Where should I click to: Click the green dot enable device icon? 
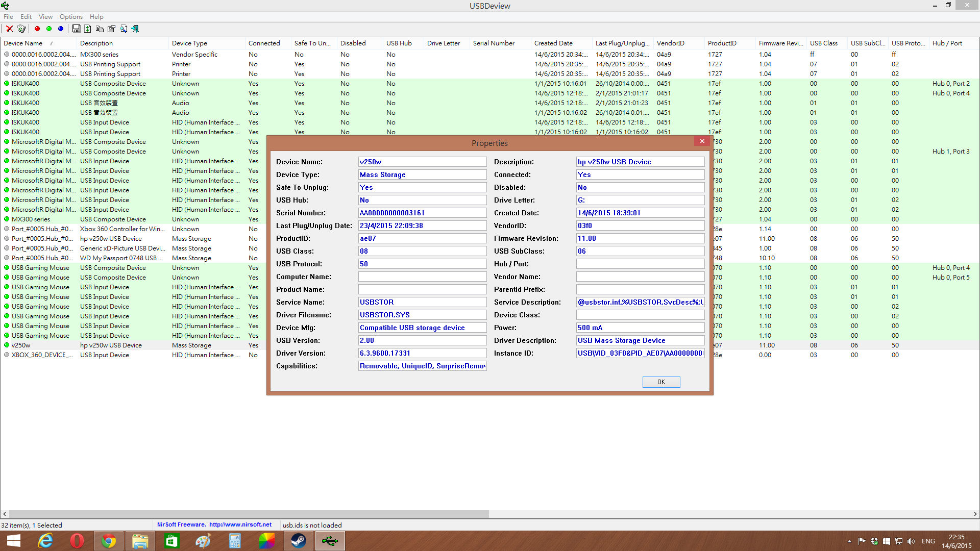49,29
